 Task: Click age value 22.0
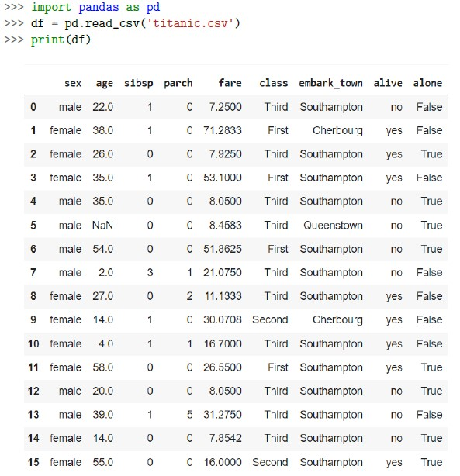tap(102, 107)
